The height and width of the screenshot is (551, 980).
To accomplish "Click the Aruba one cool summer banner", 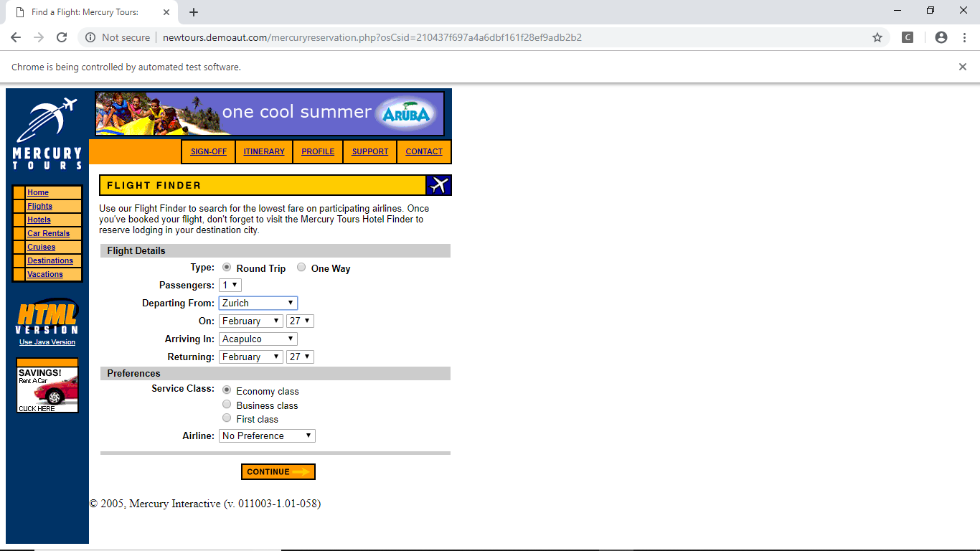I will coord(270,113).
